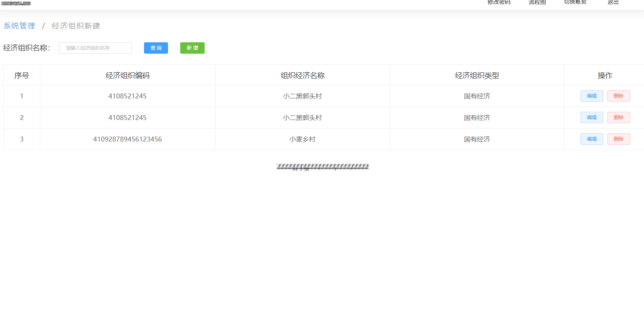Click 国有经济 in row 1

(x=477, y=96)
